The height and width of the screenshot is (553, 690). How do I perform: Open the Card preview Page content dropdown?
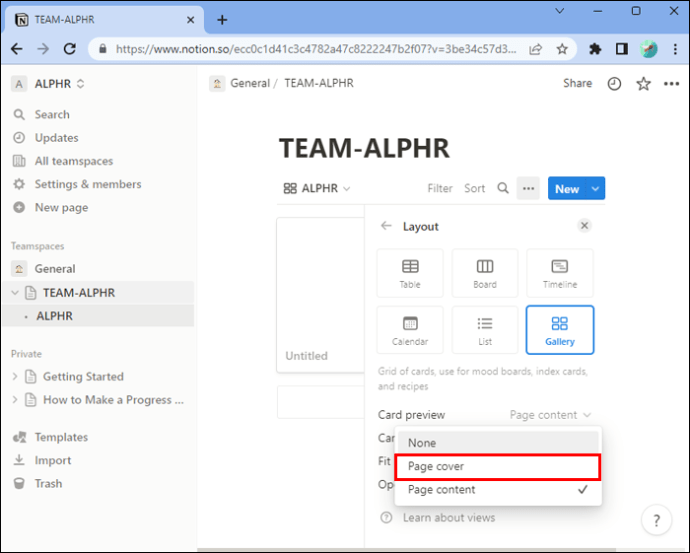click(x=550, y=415)
